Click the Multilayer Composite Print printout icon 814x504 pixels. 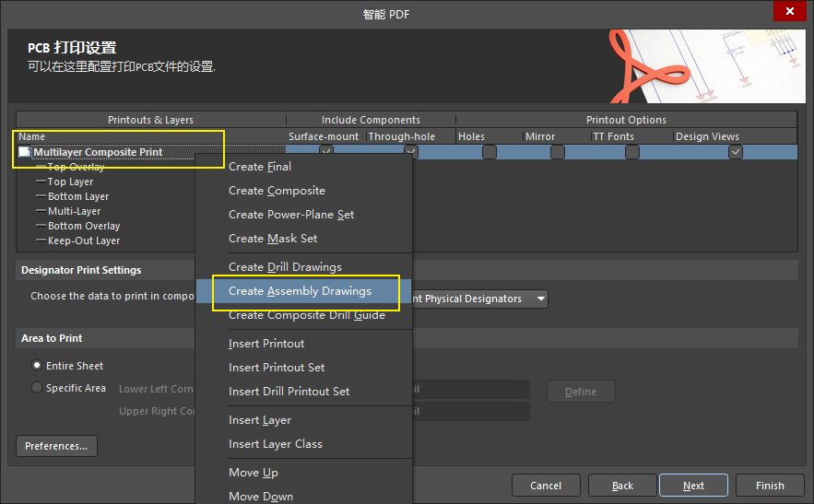point(25,152)
